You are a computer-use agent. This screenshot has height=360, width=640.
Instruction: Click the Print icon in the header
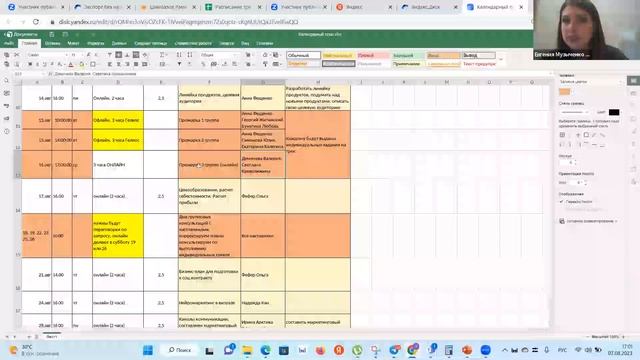coord(65,35)
